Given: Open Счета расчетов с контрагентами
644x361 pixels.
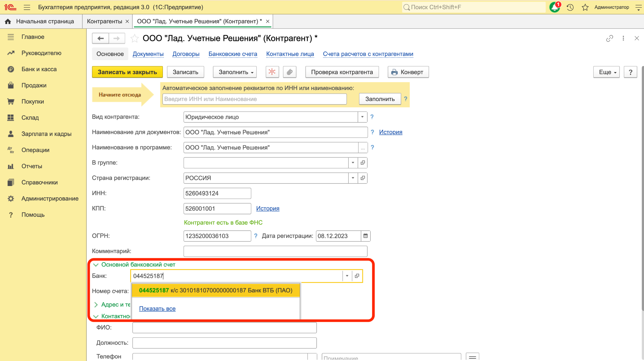Looking at the screenshot, I should pyautogui.click(x=368, y=54).
